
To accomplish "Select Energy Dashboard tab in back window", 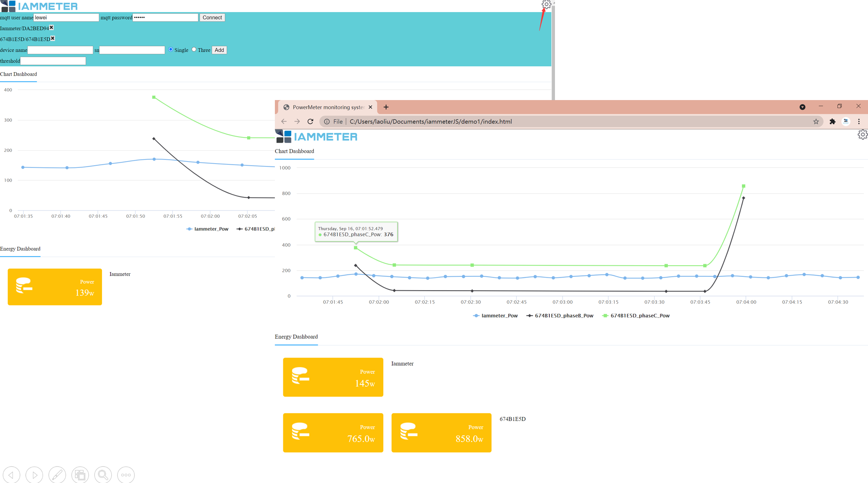I will coord(20,249).
